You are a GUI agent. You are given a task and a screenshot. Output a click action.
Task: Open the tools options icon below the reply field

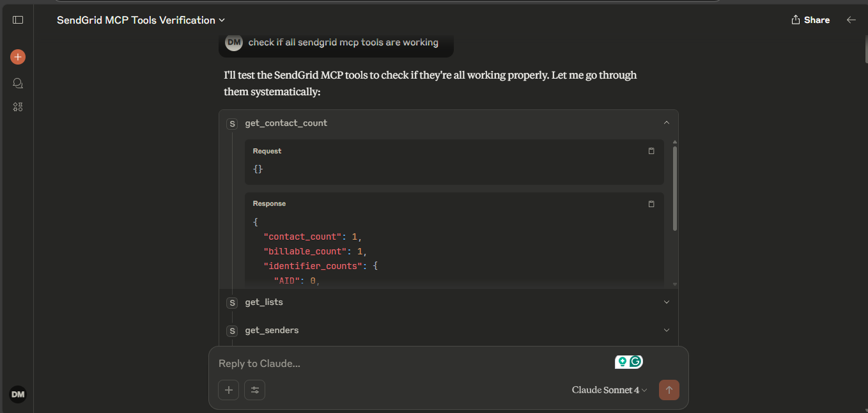click(x=254, y=389)
